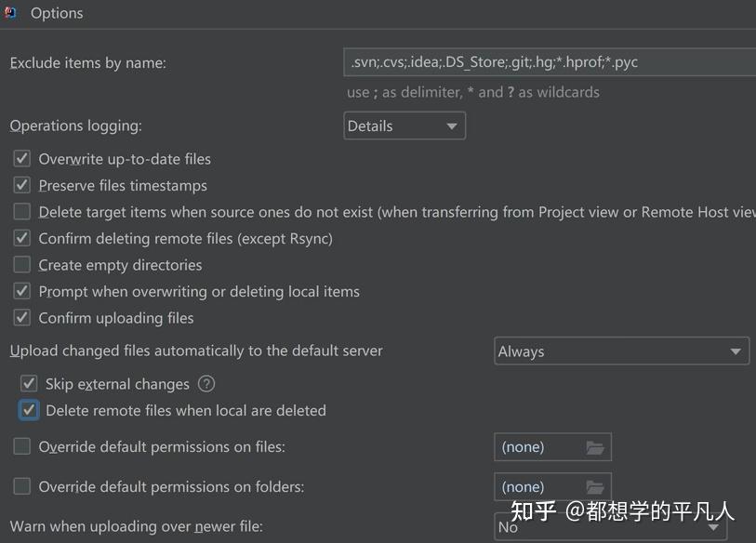Uncheck Confirm deleting remote files
Screen dimensions: 756x543
[x=20, y=238]
